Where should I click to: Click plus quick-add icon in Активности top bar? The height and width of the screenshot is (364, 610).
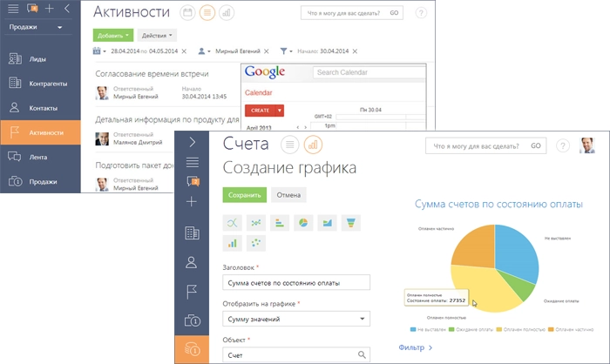point(49,9)
